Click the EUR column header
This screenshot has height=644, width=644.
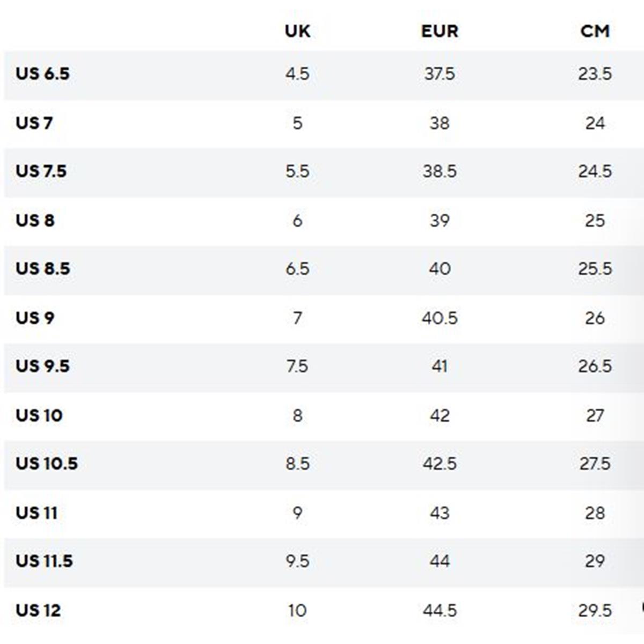[440, 31]
